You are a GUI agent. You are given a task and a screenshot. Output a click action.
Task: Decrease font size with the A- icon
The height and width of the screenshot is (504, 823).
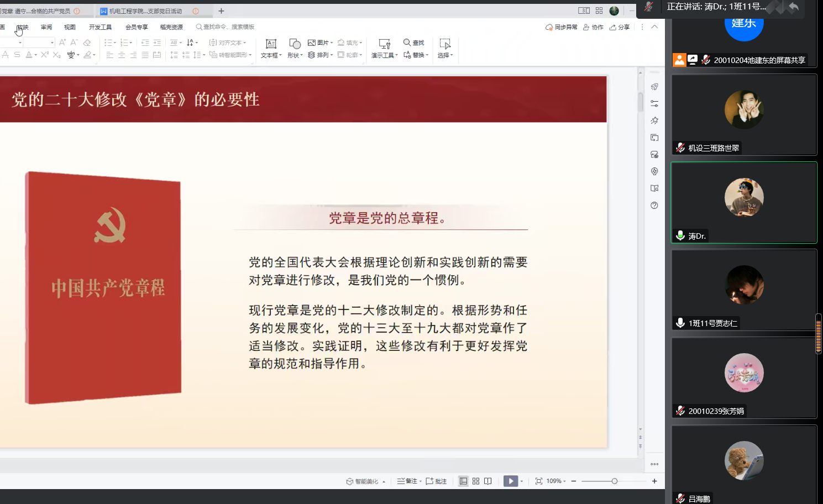74,43
